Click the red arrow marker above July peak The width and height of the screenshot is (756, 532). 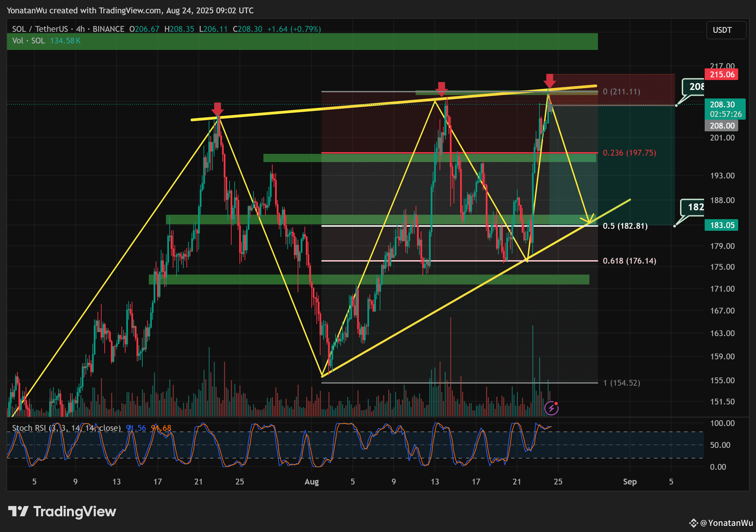(217, 109)
